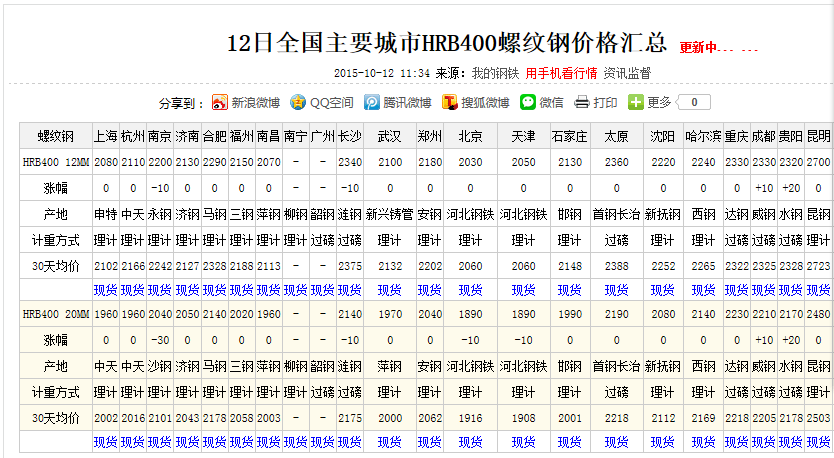Click the 12MM 现货 link under 上海
Screen dimensions: 834x458
pyautogui.click(x=106, y=290)
